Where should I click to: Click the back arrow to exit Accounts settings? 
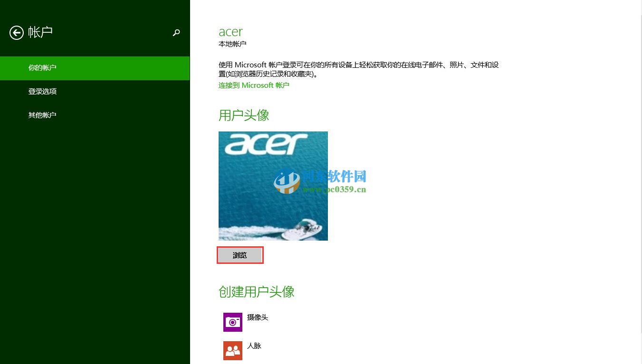pyautogui.click(x=16, y=33)
